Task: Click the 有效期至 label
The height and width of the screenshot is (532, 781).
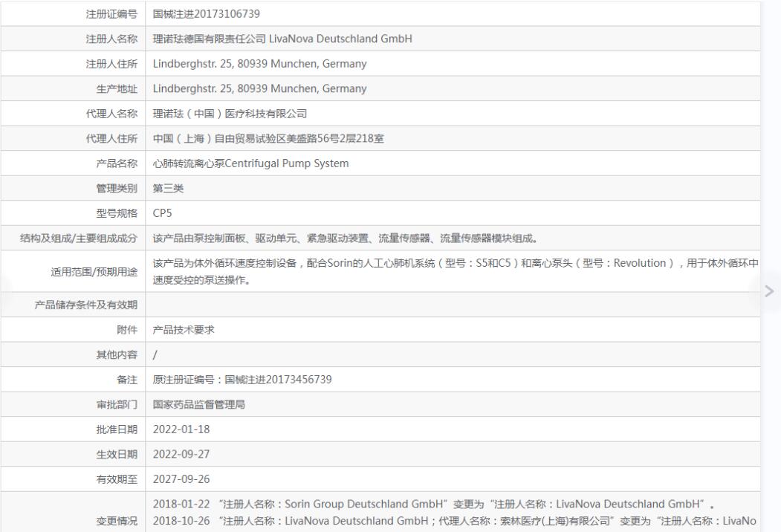Action: click(117, 479)
